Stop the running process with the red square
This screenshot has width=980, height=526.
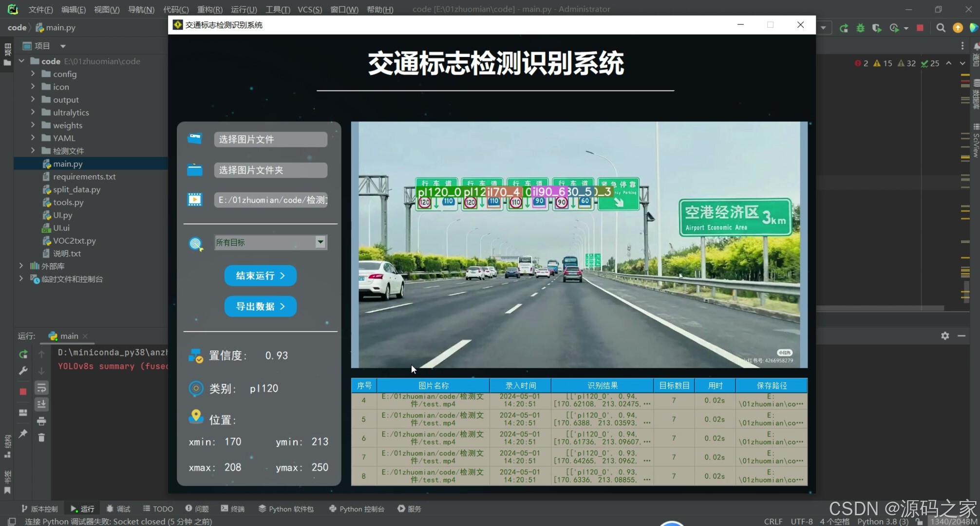920,28
